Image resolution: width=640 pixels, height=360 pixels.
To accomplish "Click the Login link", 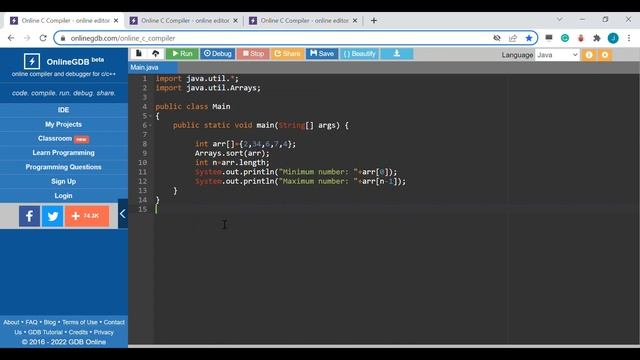I will [x=63, y=196].
